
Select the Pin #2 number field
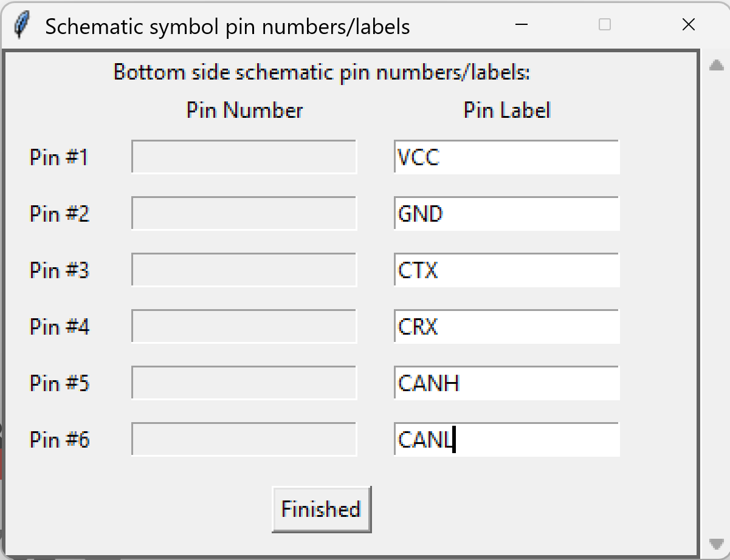244,214
